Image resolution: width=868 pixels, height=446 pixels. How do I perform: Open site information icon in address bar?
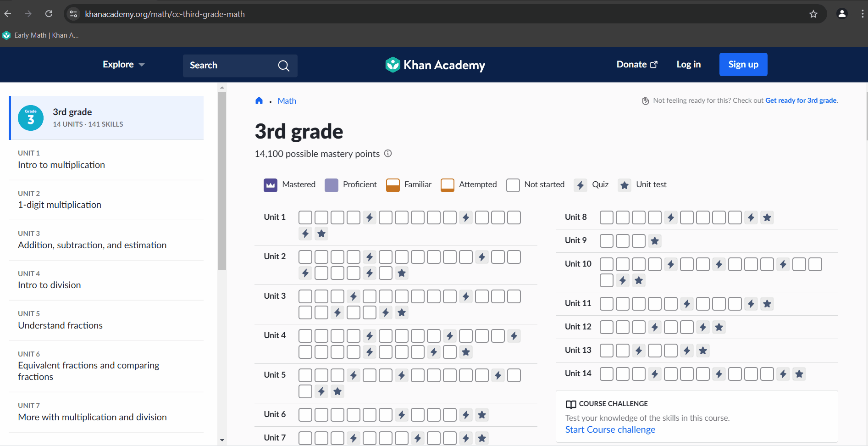(x=73, y=14)
